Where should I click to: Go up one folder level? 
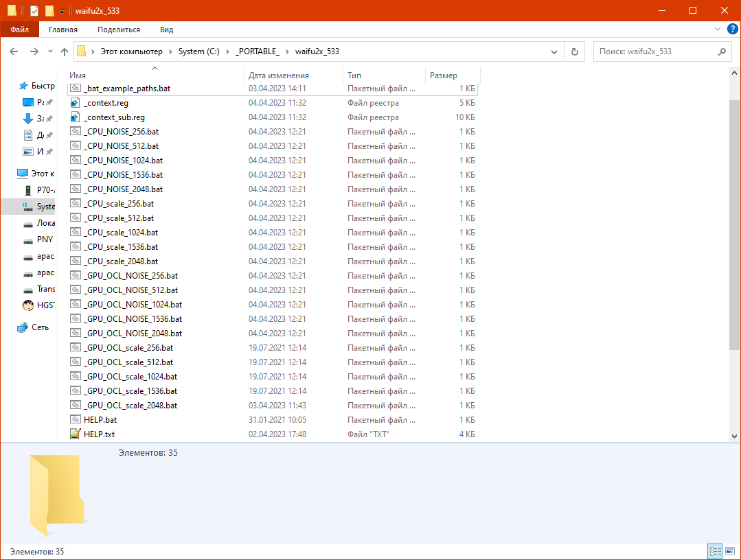pyautogui.click(x=65, y=51)
